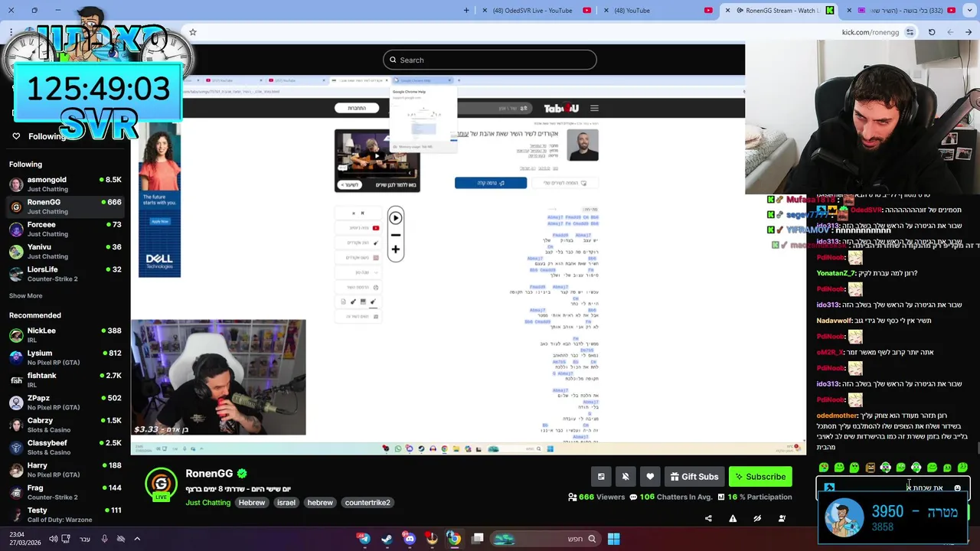Open the taskbar volume control
This screenshot has width=980, height=551.
pyautogui.click(x=54, y=539)
